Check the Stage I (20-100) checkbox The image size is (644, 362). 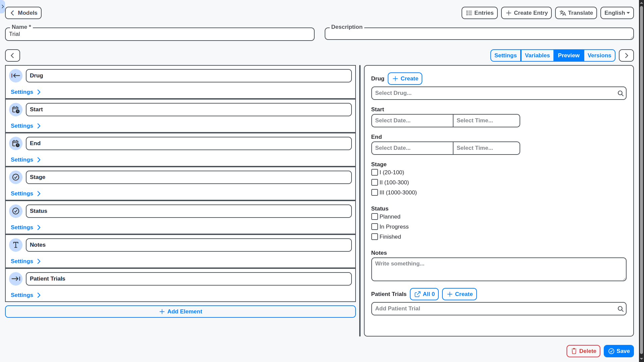375,172
